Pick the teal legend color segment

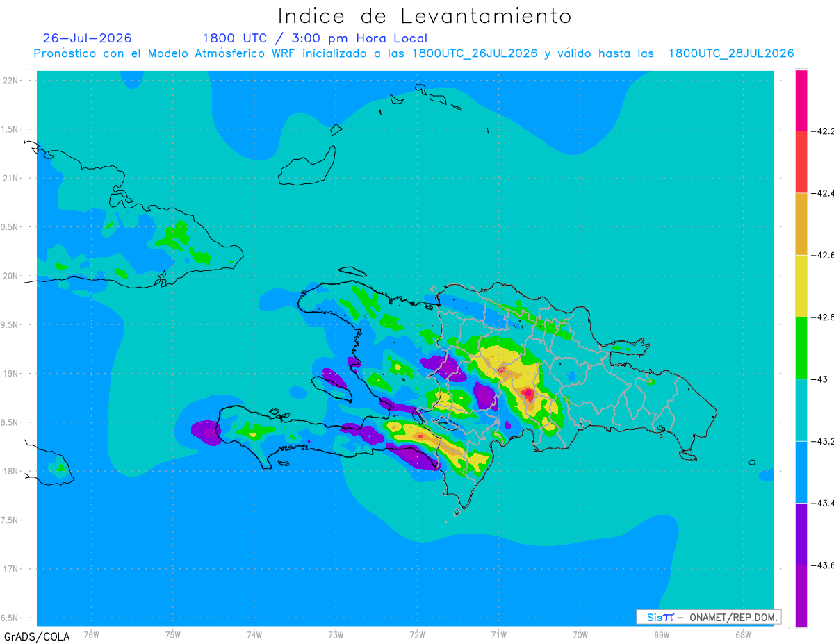801,410
